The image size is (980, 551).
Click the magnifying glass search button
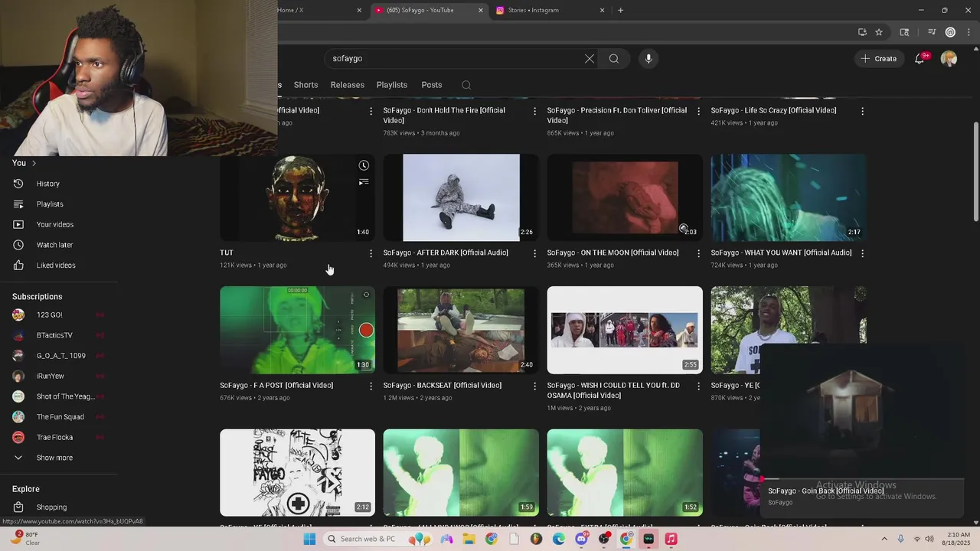click(614, 58)
